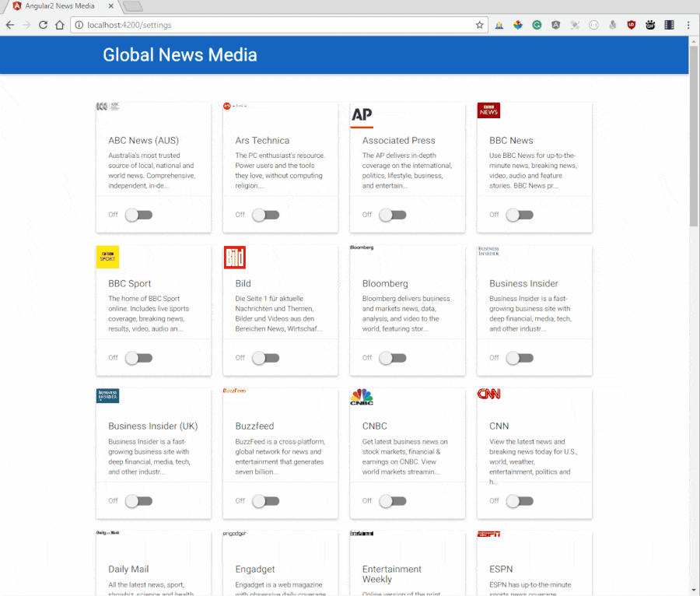Screen dimensions: 700x596
Task: Click the CNN card description text
Action: pyautogui.click(x=533, y=461)
